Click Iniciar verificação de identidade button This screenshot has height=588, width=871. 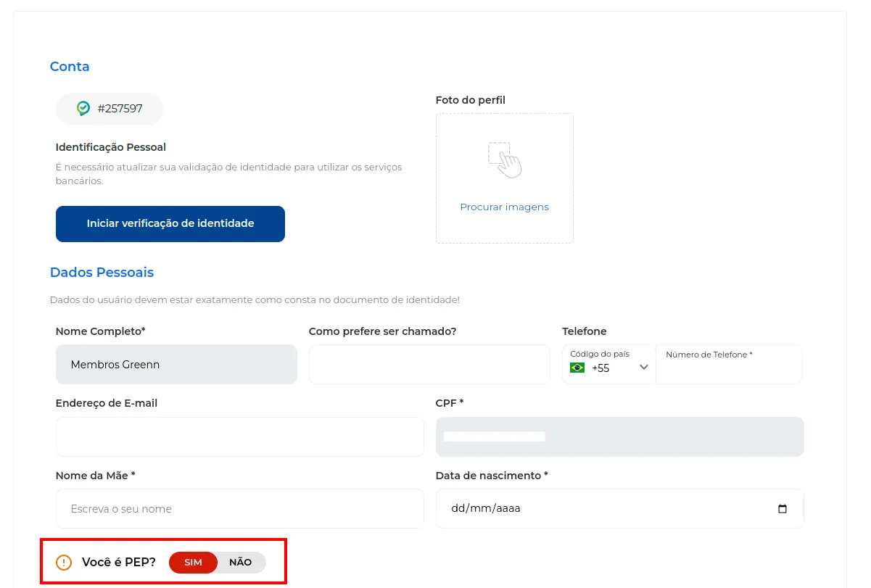click(x=170, y=223)
